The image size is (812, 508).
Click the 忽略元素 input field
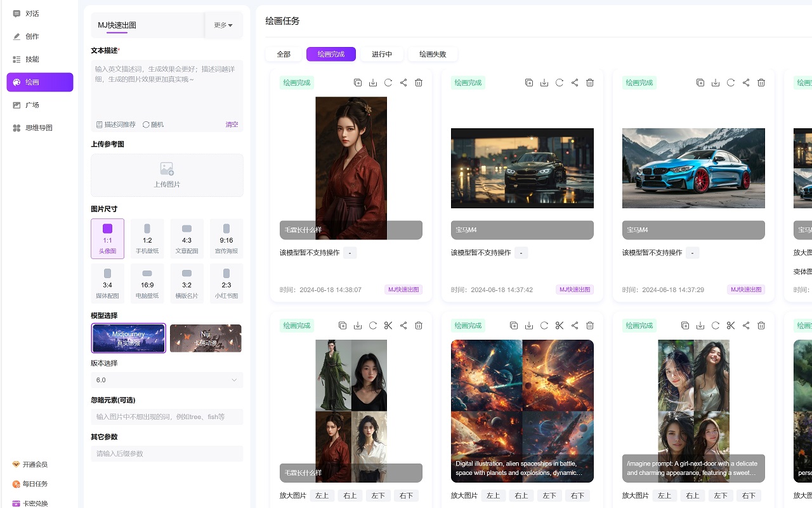(x=167, y=417)
